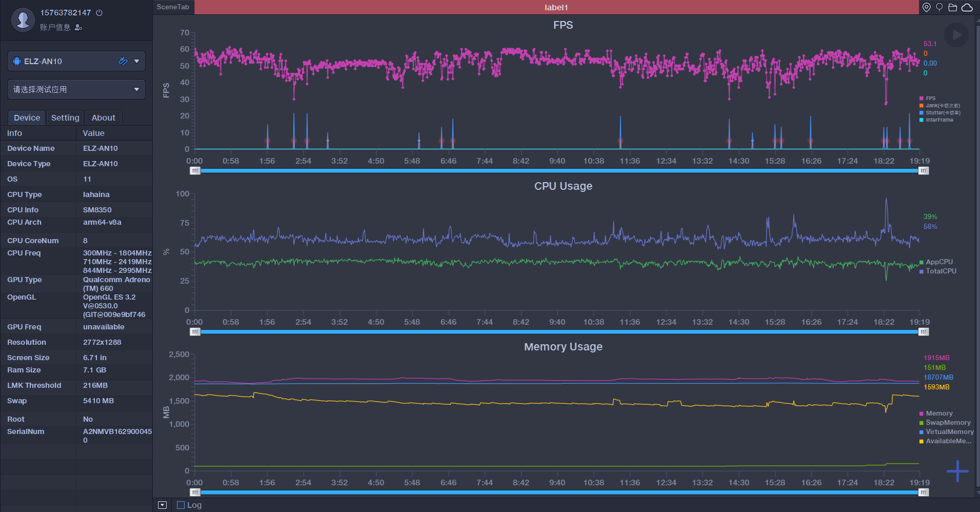980x512 pixels.
Task: Toggle the Jank series in FPS legend
Action: coord(939,106)
